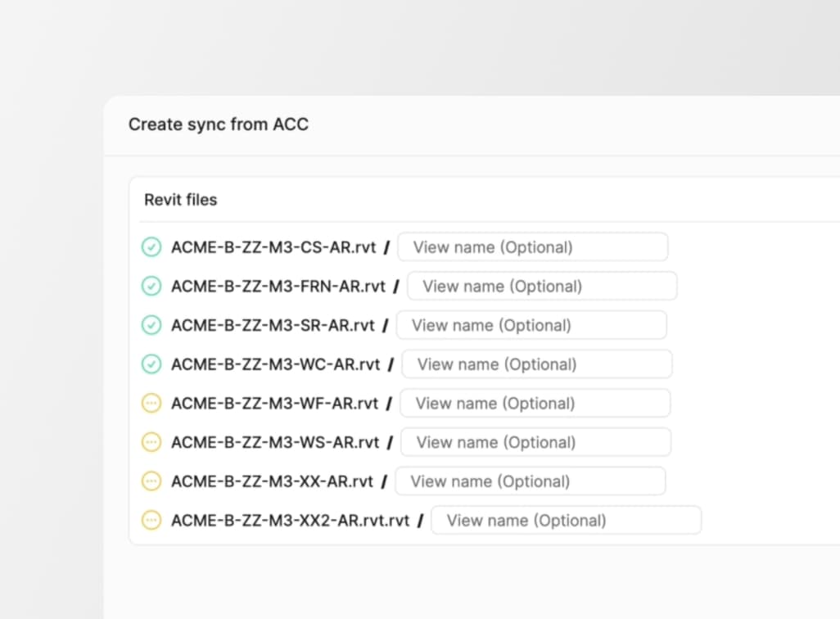
Task: Select view name box for SR-AR.rvt
Action: pyautogui.click(x=531, y=325)
